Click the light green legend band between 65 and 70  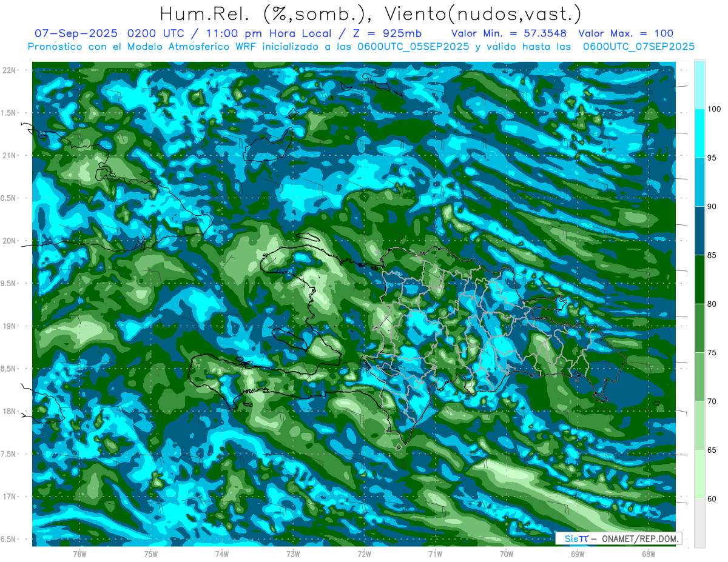point(699,426)
